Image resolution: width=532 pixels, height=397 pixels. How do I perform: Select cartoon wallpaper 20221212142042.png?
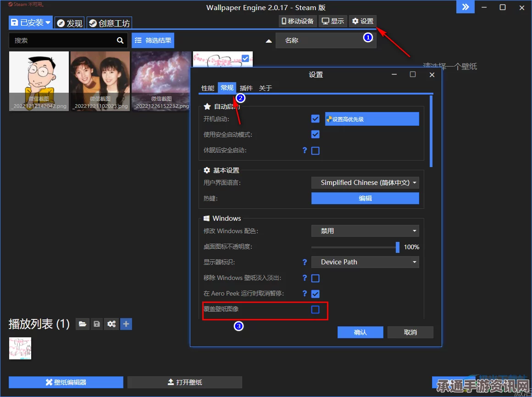point(39,81)
